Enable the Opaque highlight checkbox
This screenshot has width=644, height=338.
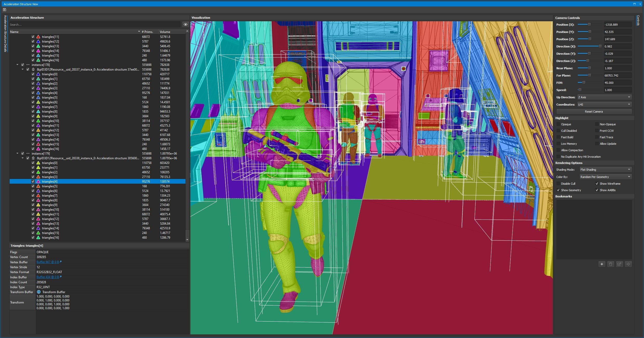tap(558, 124)
